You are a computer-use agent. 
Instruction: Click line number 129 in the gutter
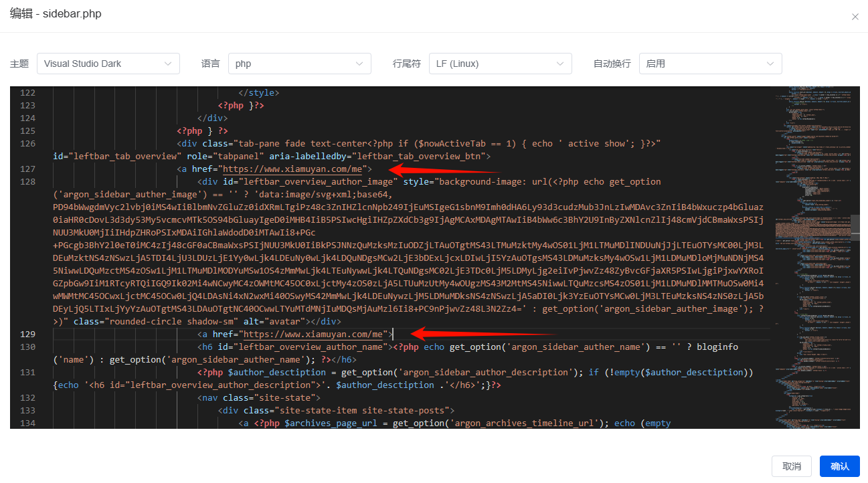tap(28, 334)
